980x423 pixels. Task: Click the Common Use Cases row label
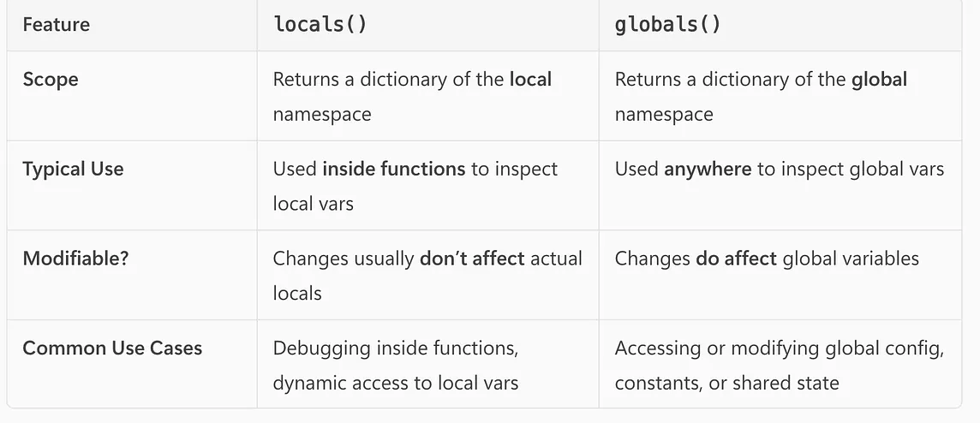coord(112,348)
